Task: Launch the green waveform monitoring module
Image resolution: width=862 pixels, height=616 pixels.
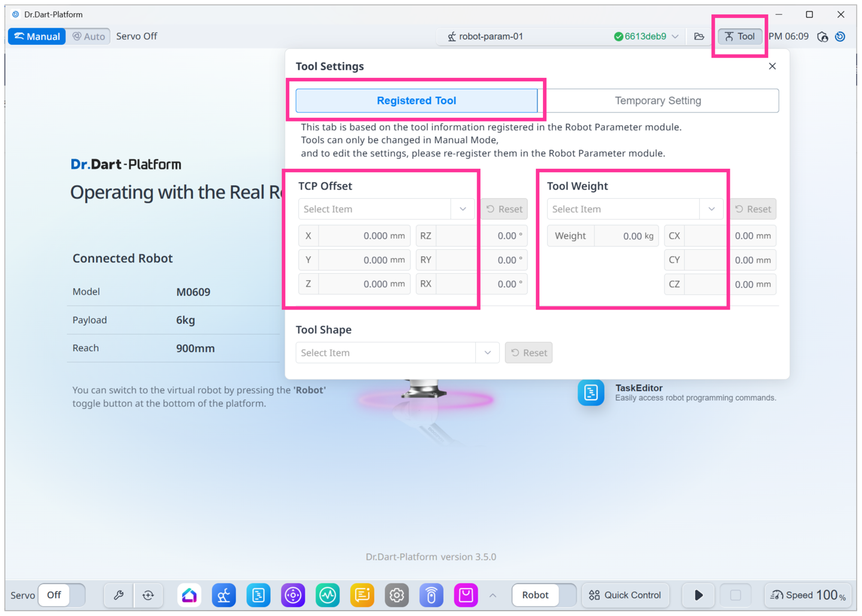Action: click(x=327, y=595)
